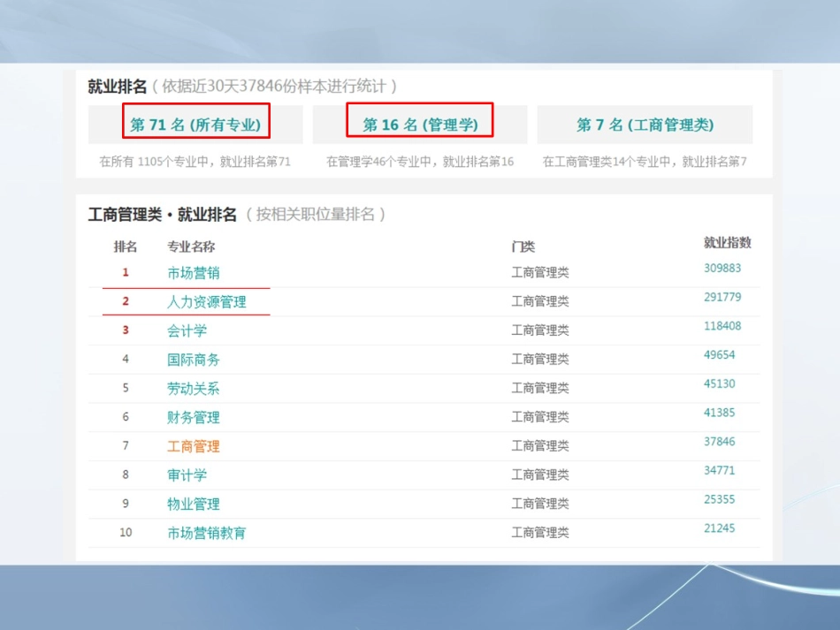
Task: Open the highlighted 工商管理 major link
Action: click(194, 446)
